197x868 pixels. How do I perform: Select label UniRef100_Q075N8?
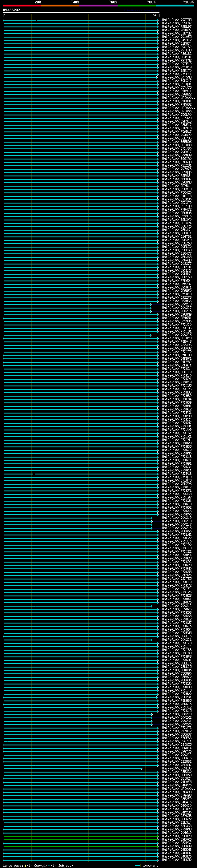coord(176,78)
